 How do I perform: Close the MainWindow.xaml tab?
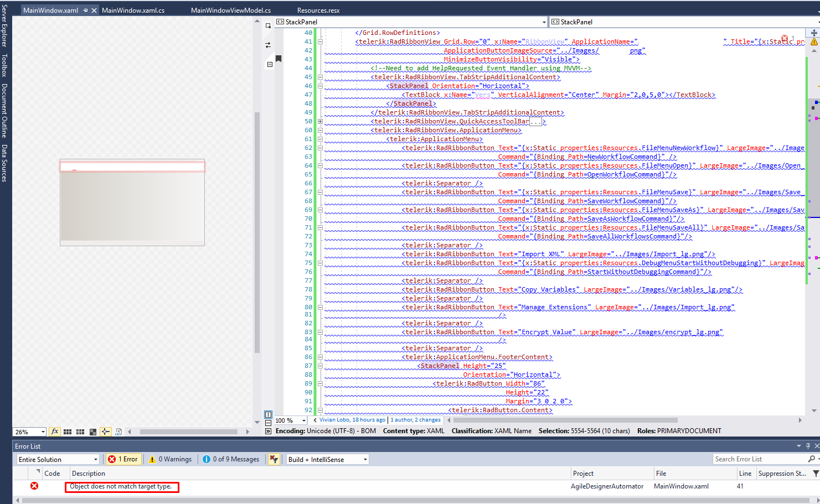[x=94, y=11]
